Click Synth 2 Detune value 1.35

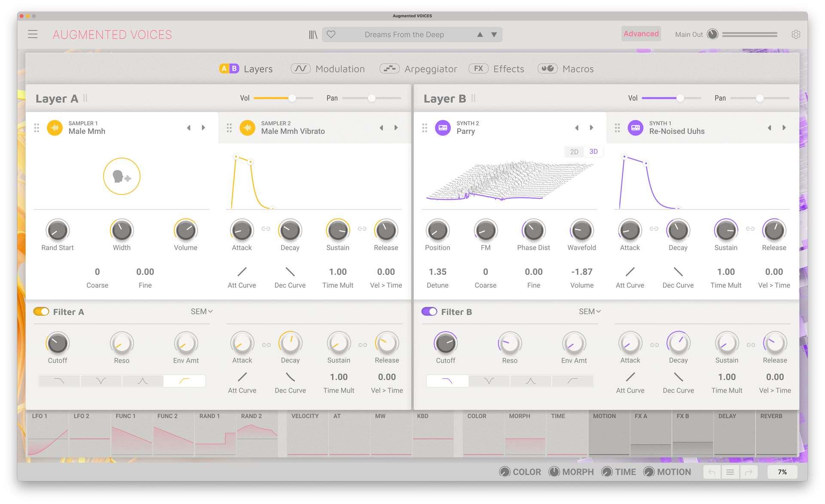point(437,272)
